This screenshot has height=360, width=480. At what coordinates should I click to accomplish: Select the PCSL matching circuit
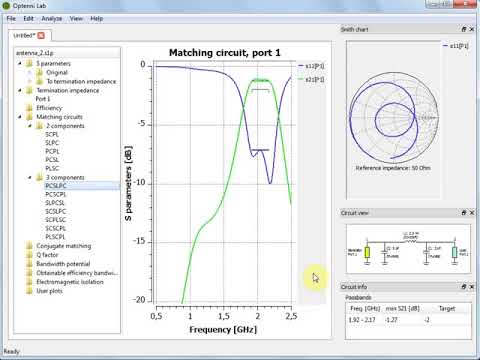(52, 160)
